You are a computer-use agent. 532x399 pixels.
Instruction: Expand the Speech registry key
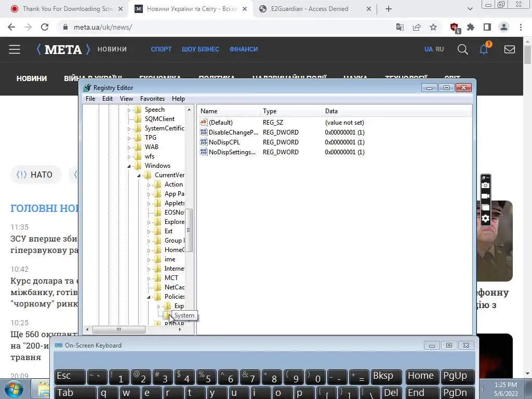129,110
